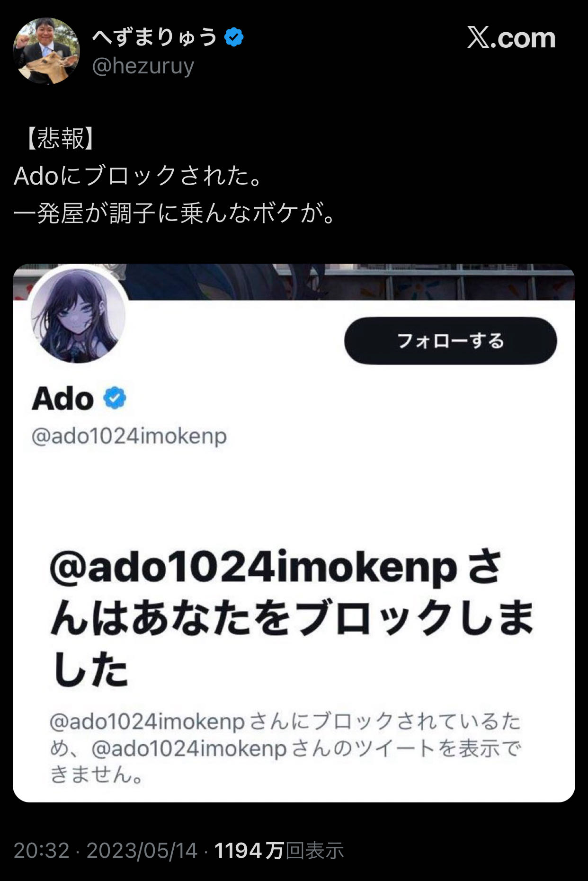Click the Ado profile name
The height and width of the screenshot is (881, 588).
(63, 398)
